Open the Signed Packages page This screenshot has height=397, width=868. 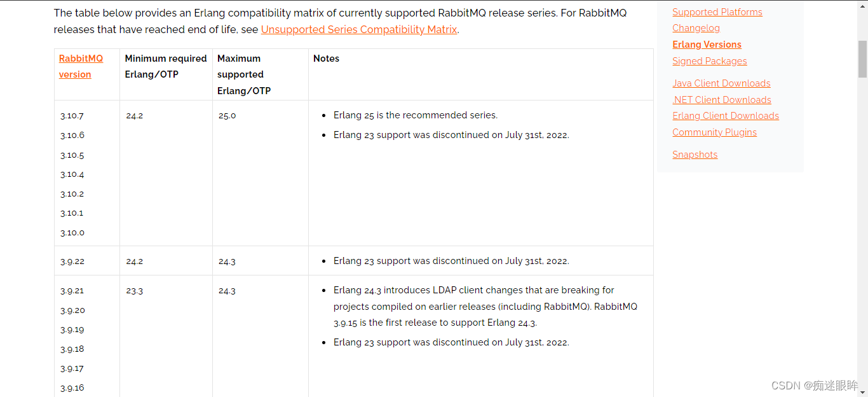(x=709, y=60)
